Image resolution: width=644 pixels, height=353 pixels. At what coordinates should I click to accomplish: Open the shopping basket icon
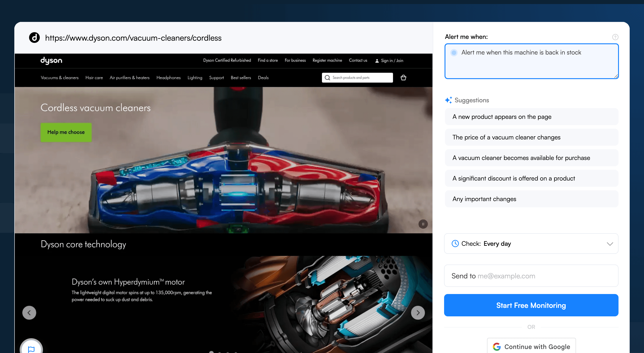coord(403,78)
